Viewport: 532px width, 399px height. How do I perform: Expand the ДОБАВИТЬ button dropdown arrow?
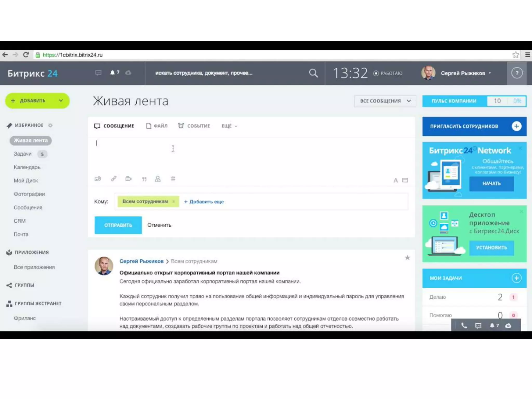(61, 101)
